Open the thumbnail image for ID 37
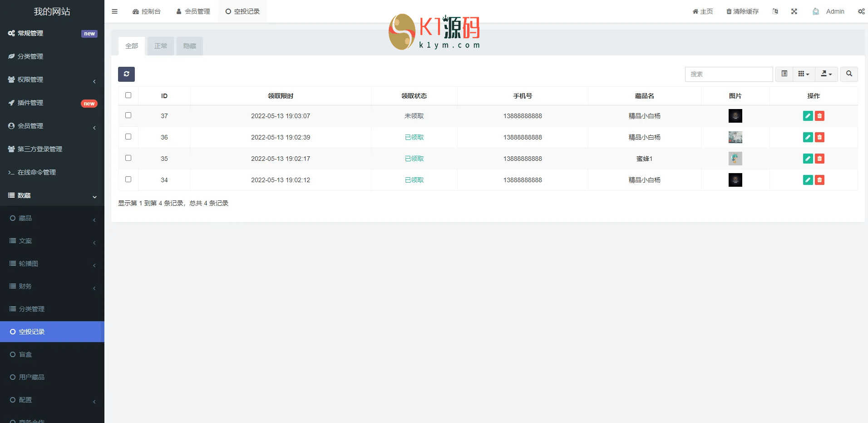868x423 pixels. pyautogui.click(x=735, y=116)
